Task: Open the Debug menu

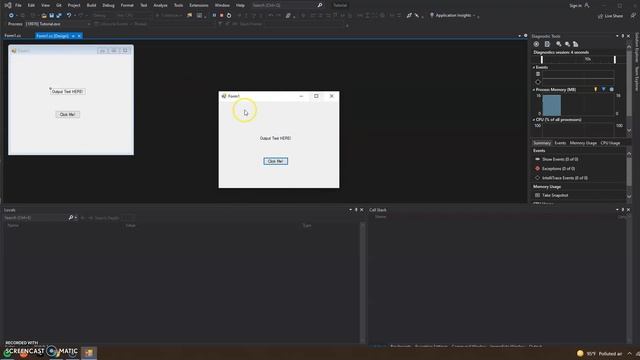Action: point(108,5)
